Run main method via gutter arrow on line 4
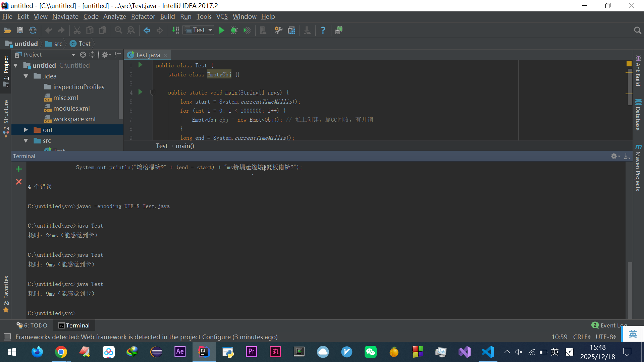This screenshot has height=362, width=644. 141,92
